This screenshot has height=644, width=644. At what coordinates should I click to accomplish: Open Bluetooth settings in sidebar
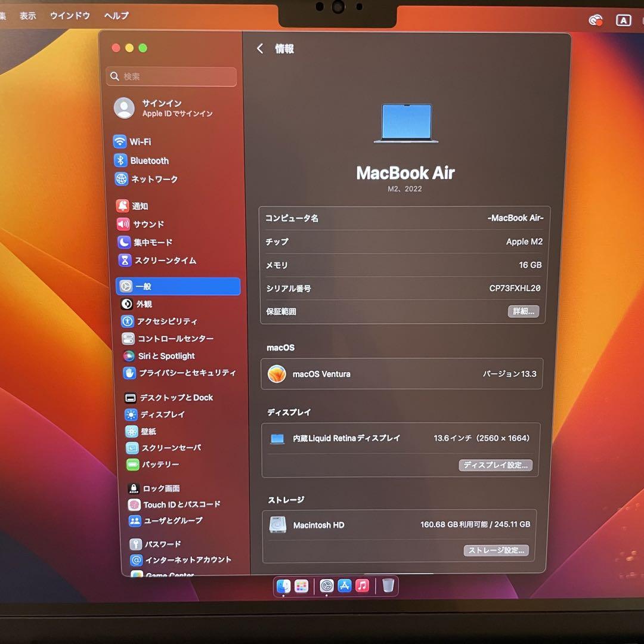141,160
